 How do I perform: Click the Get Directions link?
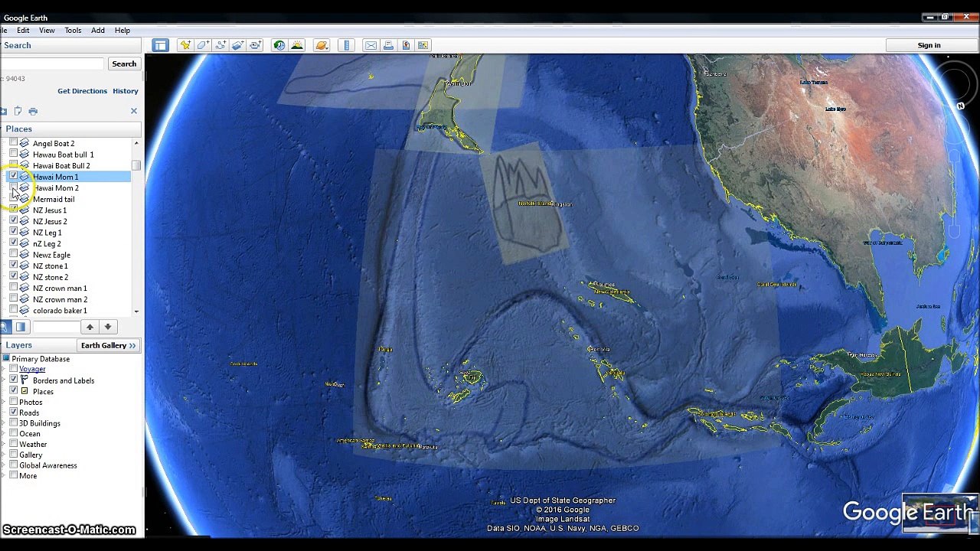point(82,91)
